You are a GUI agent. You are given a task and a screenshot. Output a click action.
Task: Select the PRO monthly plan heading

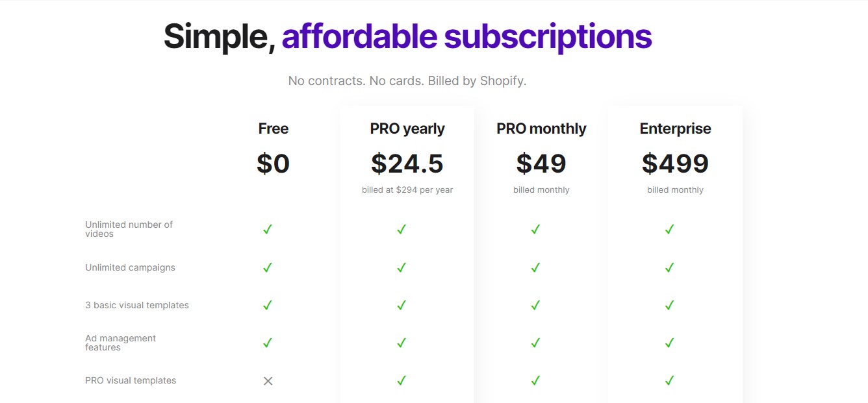[x=541, y=128]
